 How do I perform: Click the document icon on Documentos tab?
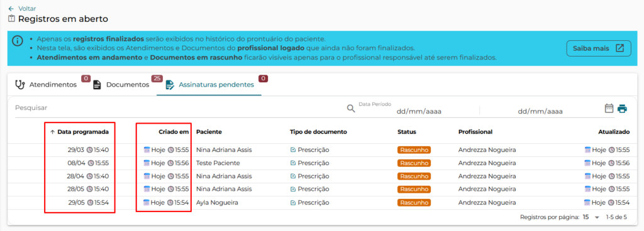97,85
